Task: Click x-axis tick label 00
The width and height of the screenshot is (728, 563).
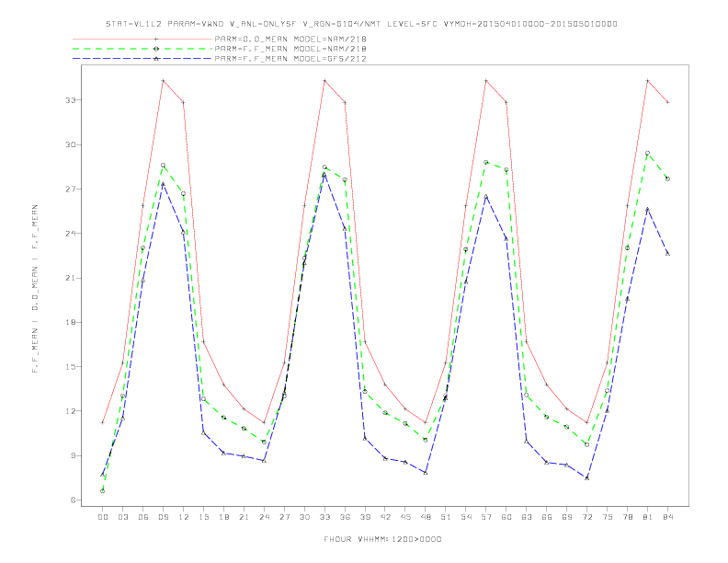Action: [x=103, y=517]
